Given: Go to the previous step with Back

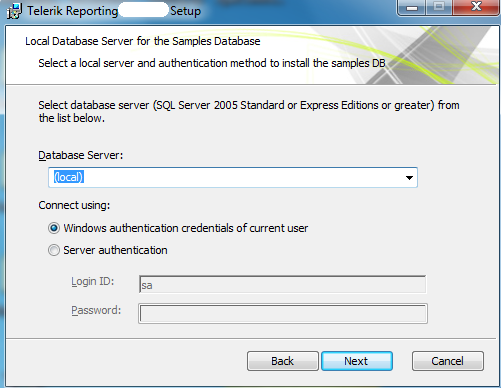Looking at the screenshot, I should click(x=283, y=361).
